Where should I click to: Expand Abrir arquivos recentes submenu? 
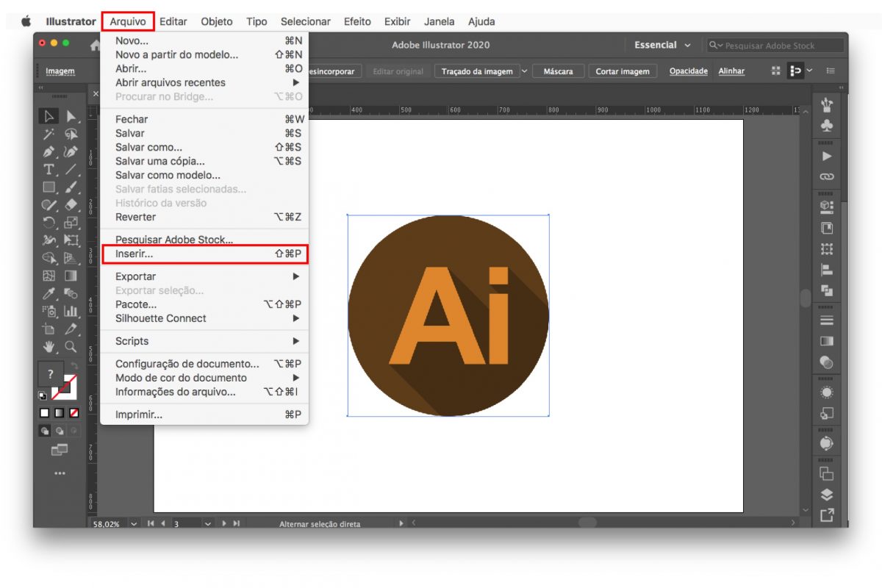click(x=296, y=82)
